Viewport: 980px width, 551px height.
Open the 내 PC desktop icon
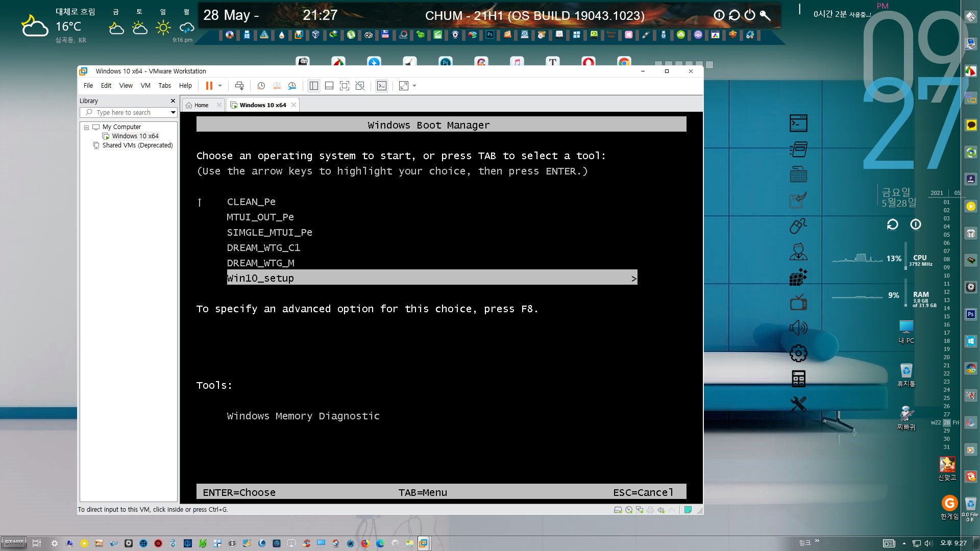tap(906, 332)
